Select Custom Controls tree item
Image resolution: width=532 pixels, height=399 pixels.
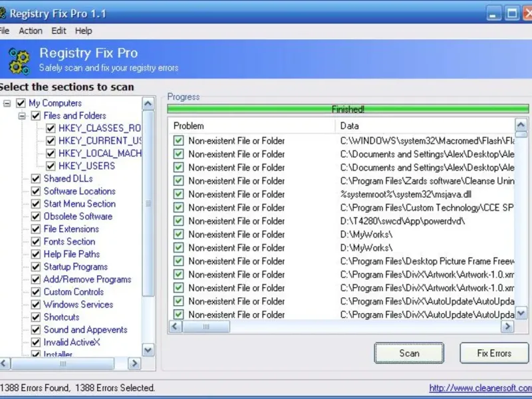(74, 292)
